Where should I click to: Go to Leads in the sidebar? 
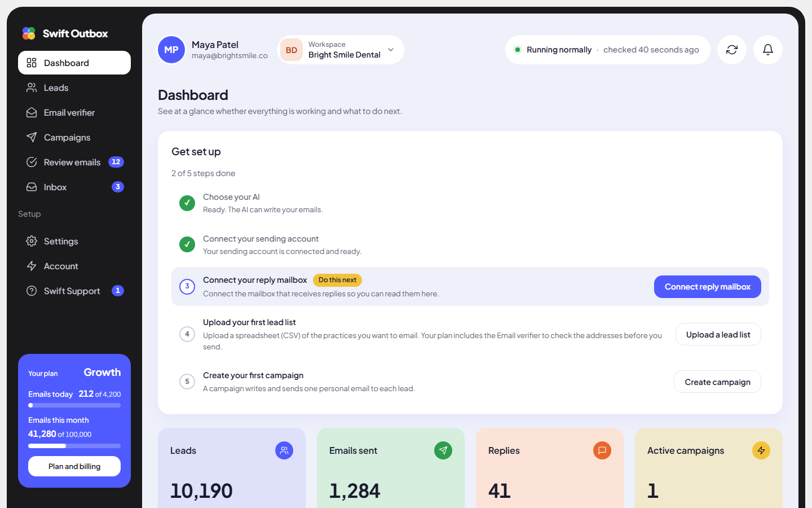(x=74, y=87)
